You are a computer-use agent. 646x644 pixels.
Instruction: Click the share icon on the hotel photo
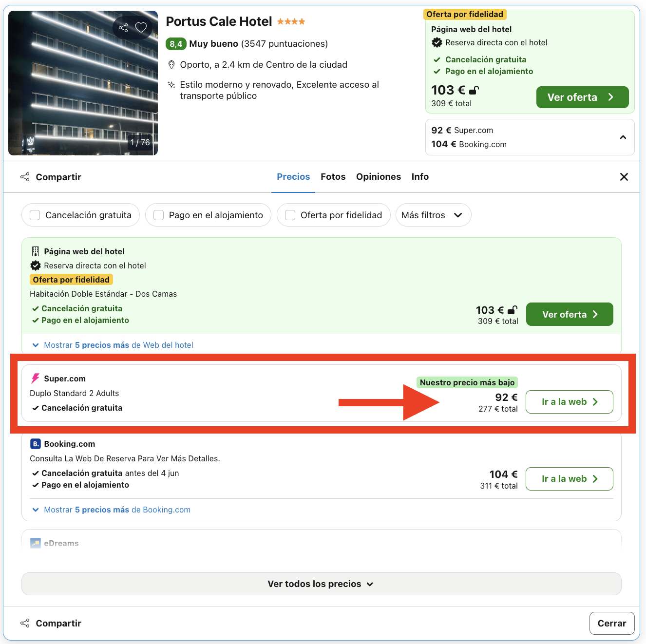point(123,28)
